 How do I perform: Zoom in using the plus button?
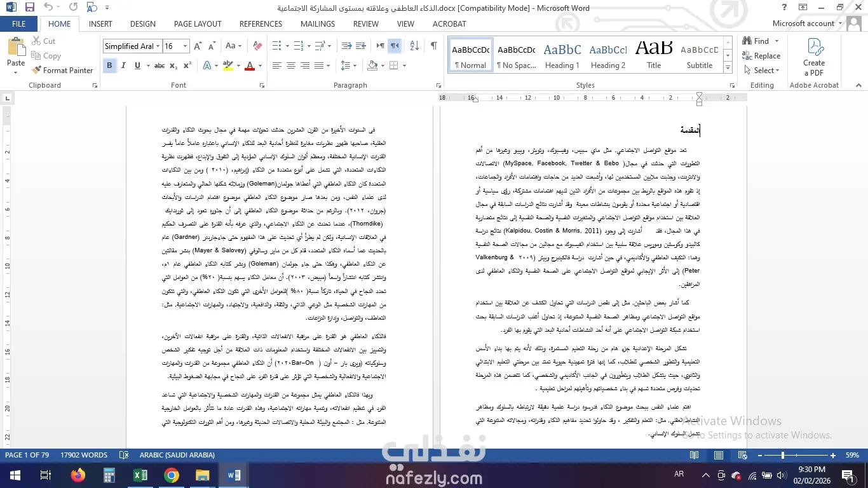(x=832, y=456)
